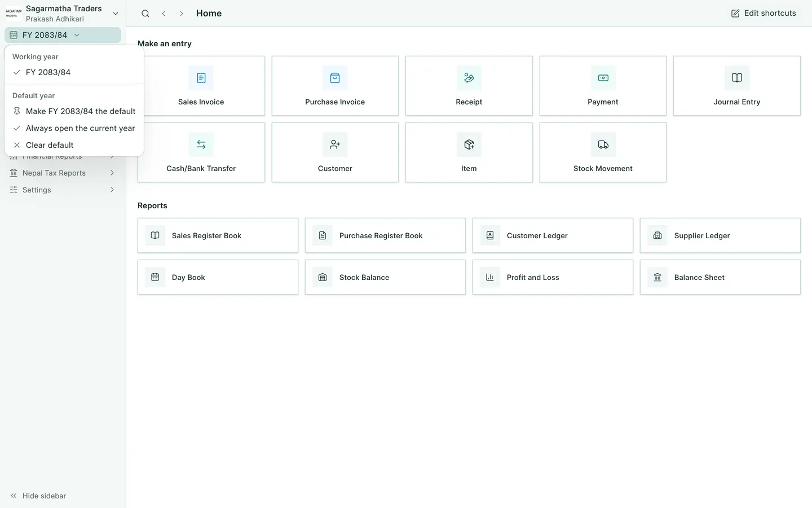Screen dimensions: 812x508
Task: Expand the Settings section
Action: (x=63, y=190)
